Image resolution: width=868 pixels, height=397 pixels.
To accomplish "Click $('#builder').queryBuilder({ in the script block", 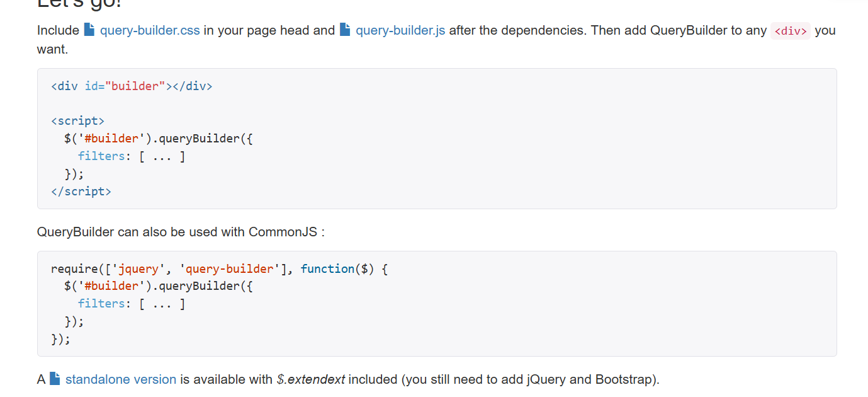I will click(158, 139).
